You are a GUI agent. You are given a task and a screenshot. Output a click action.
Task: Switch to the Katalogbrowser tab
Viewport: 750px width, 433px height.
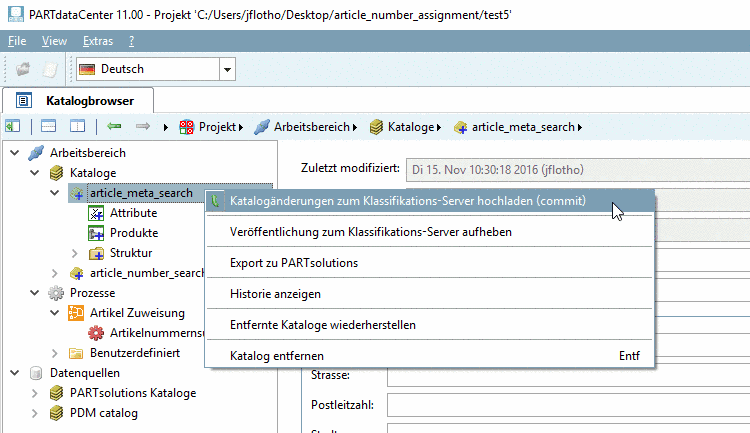click(x=84, y=100)
